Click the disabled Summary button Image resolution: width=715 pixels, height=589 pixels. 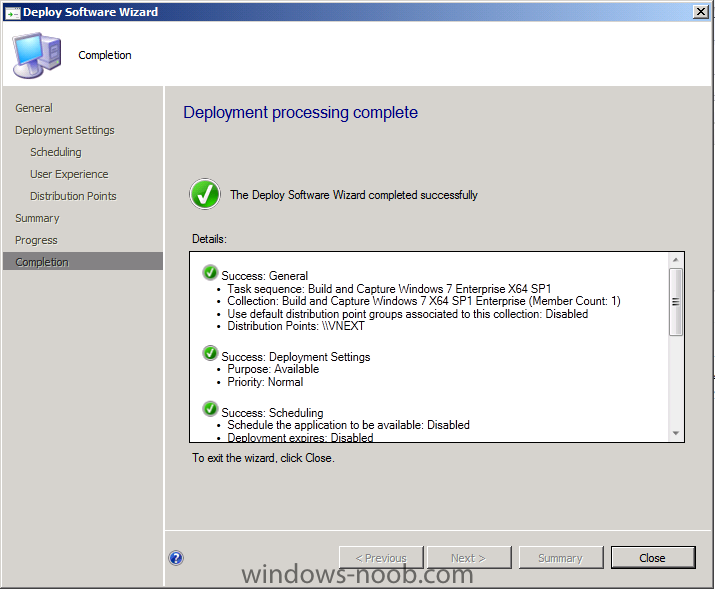click(x=560, y=558)
